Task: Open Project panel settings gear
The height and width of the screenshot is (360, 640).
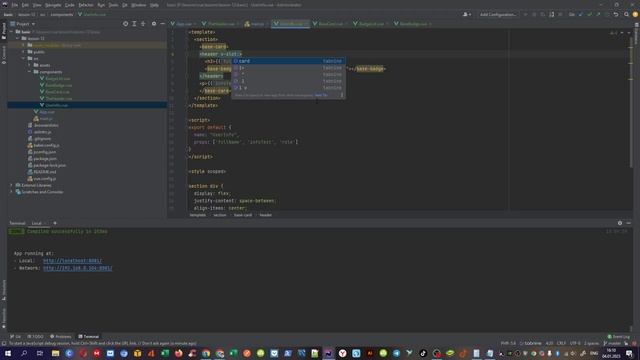Action: (154, 24)
